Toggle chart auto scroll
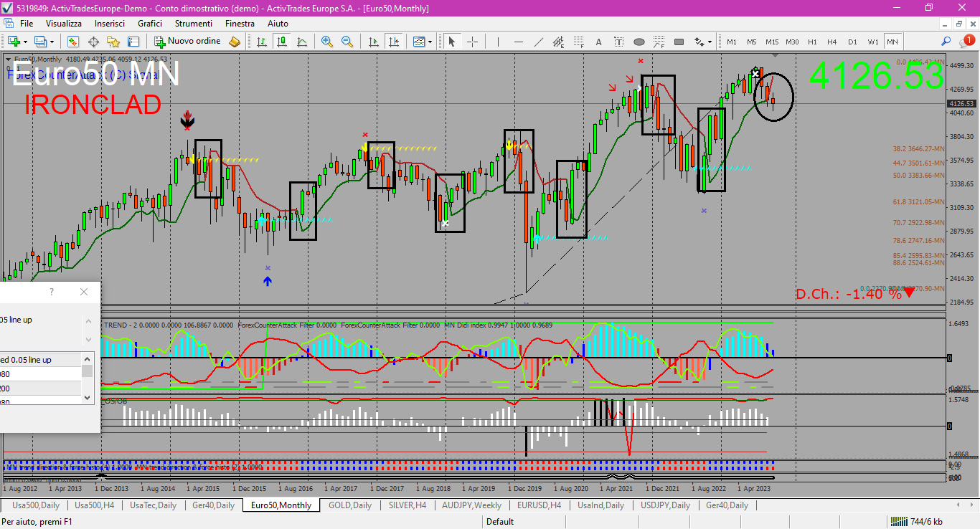The image size is (980, 529). (373, 42)
